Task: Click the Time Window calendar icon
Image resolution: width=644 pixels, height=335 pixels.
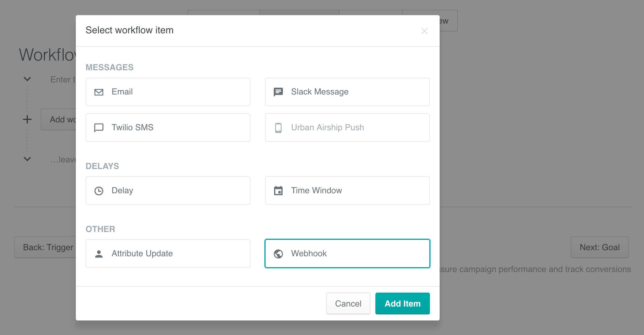Action: 278,191
